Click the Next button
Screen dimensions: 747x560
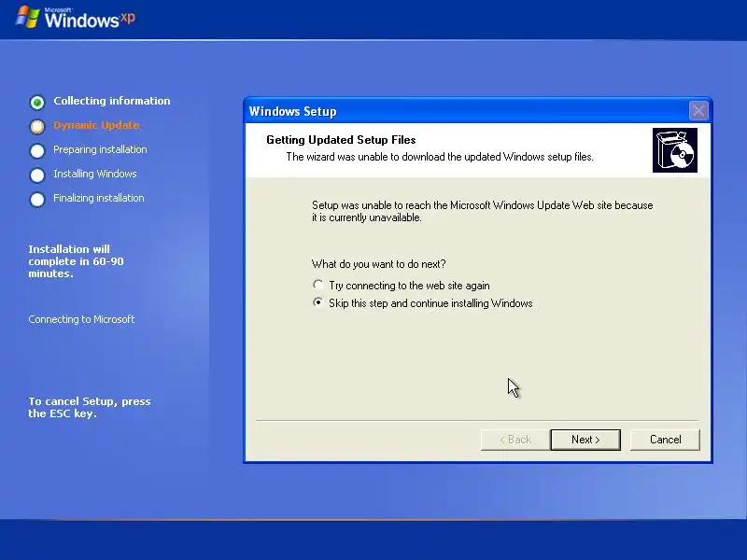click(585, 440)
